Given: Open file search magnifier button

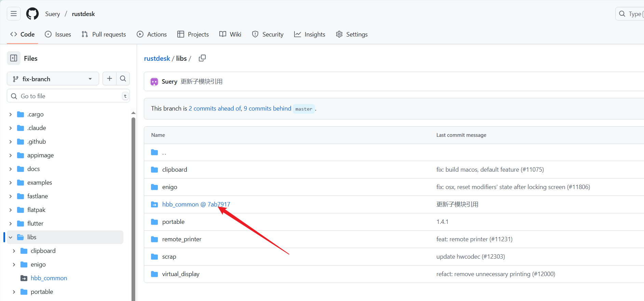Looking at the screenshot, I should click(x=123, y=78).
